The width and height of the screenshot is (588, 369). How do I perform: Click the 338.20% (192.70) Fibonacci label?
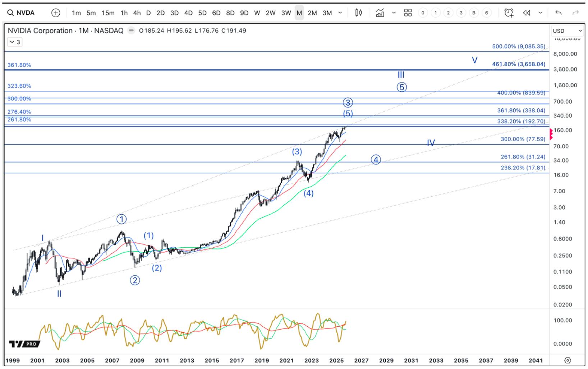tap(521, 121)
